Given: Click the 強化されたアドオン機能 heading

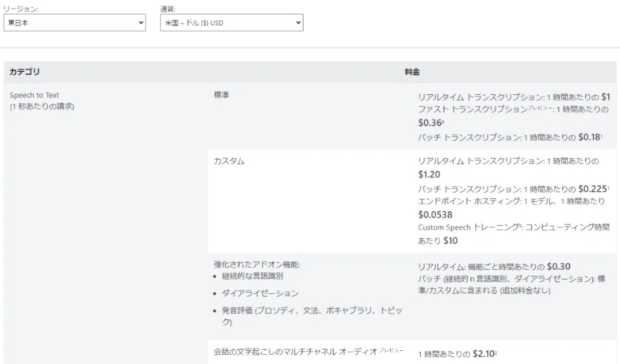Looking at the screenshot, I should (x=257, y=264).
